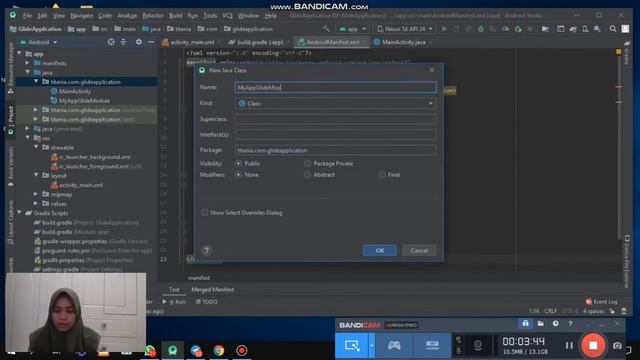Viewport: 640px width, 360px height.
Task: Collapse the java folder in the tree
Action: point(27,72)
